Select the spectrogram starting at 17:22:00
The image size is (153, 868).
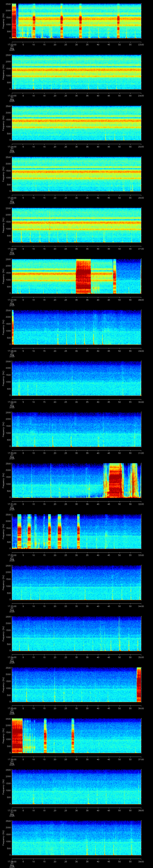76,21
